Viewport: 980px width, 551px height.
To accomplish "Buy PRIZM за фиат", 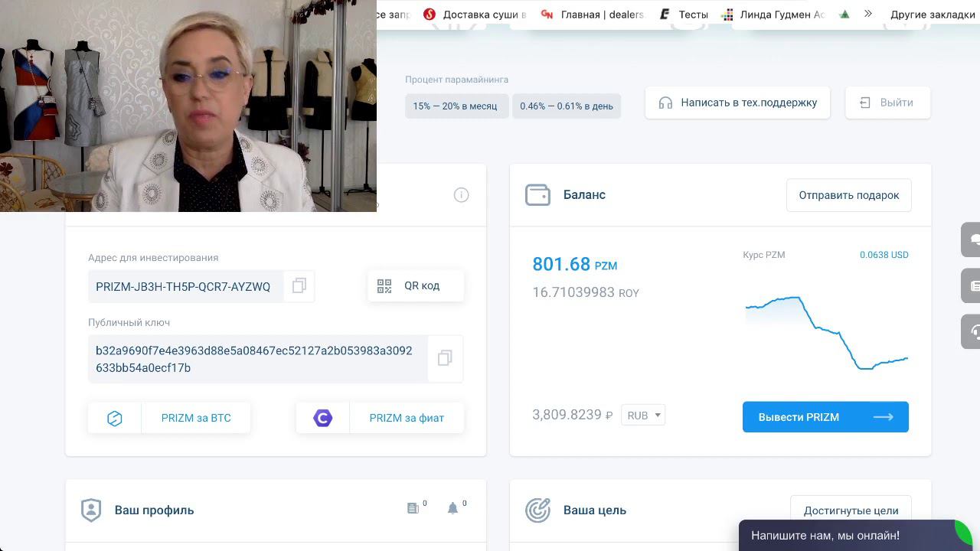I will pos(380,418).
